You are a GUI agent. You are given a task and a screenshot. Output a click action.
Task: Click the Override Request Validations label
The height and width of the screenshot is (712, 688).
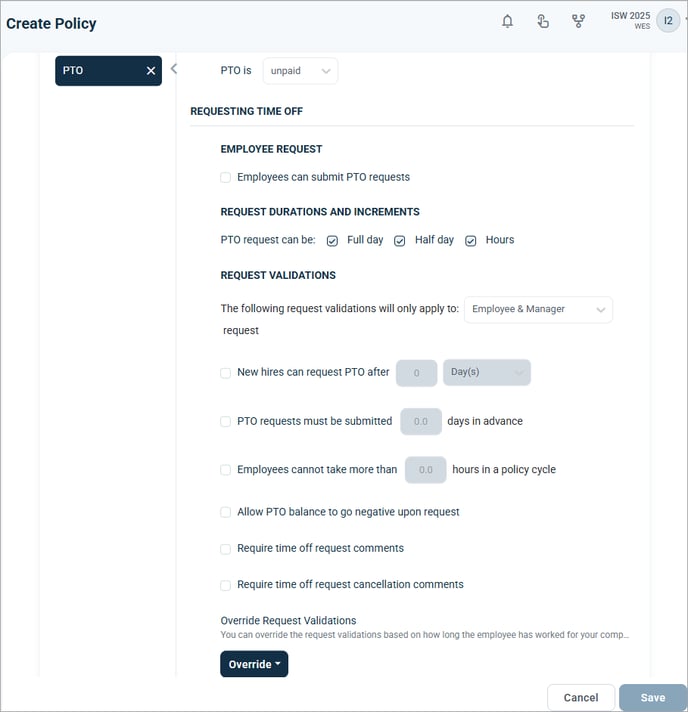pyautogui.click(x=288, y=620)
